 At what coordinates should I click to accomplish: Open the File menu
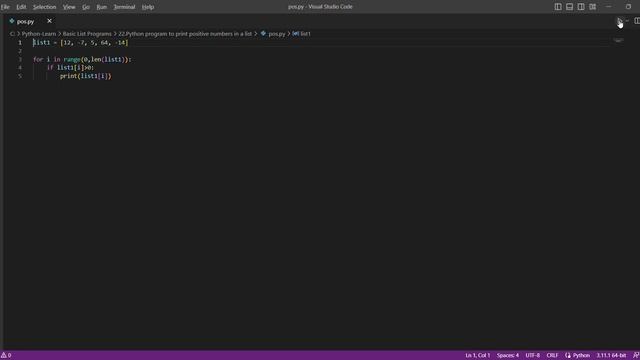(5, 7)
